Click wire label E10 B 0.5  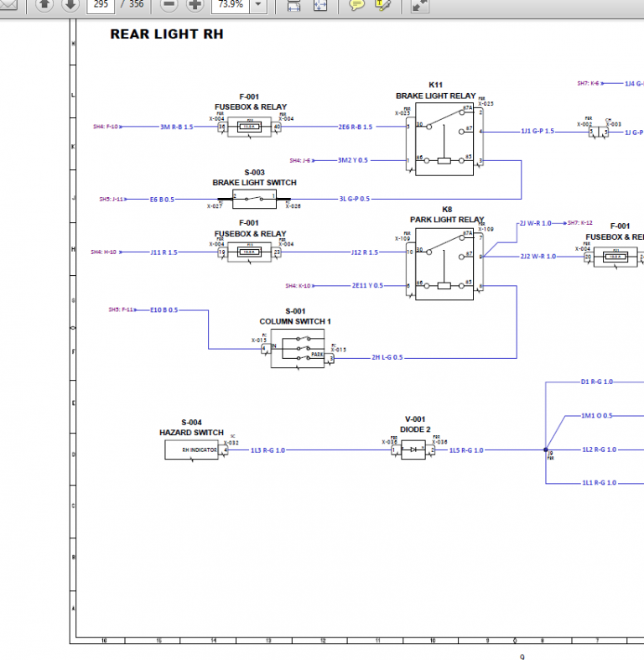pos(164,310)
